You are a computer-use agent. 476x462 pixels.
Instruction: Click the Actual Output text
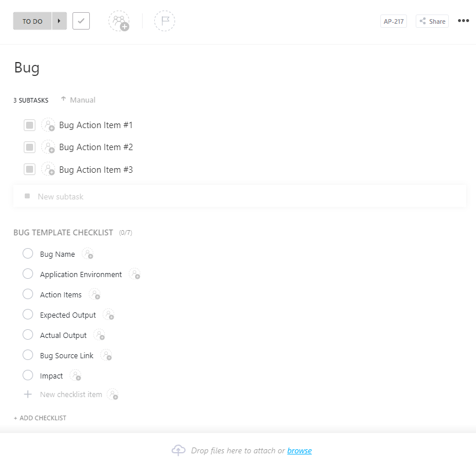63,335
